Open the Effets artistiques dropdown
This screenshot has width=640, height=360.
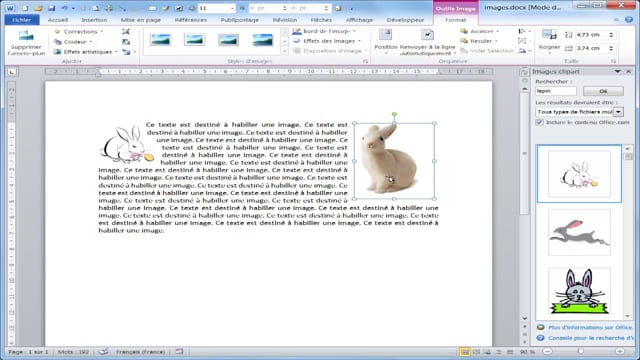(86, 52)
